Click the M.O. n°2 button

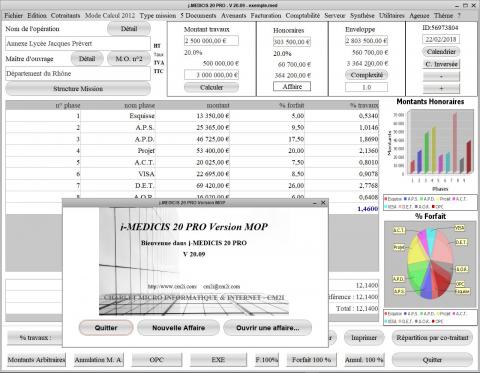click(x=129, y=59)
